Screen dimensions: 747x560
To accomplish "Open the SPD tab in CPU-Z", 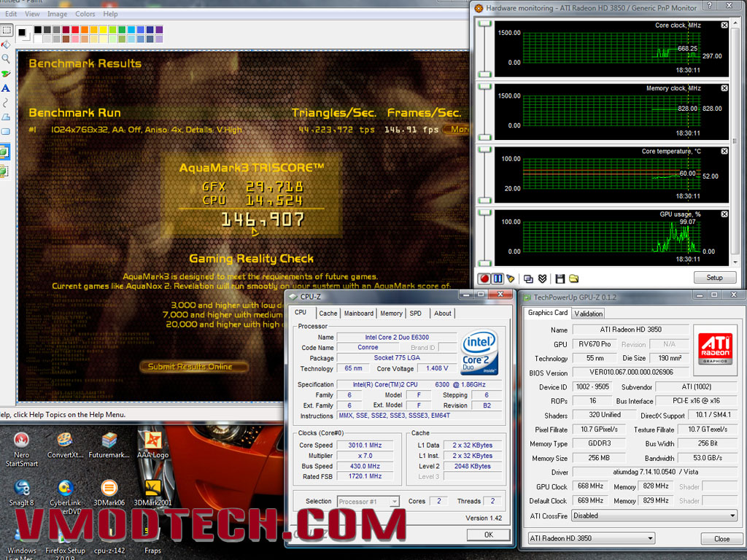I will point(415,313).
